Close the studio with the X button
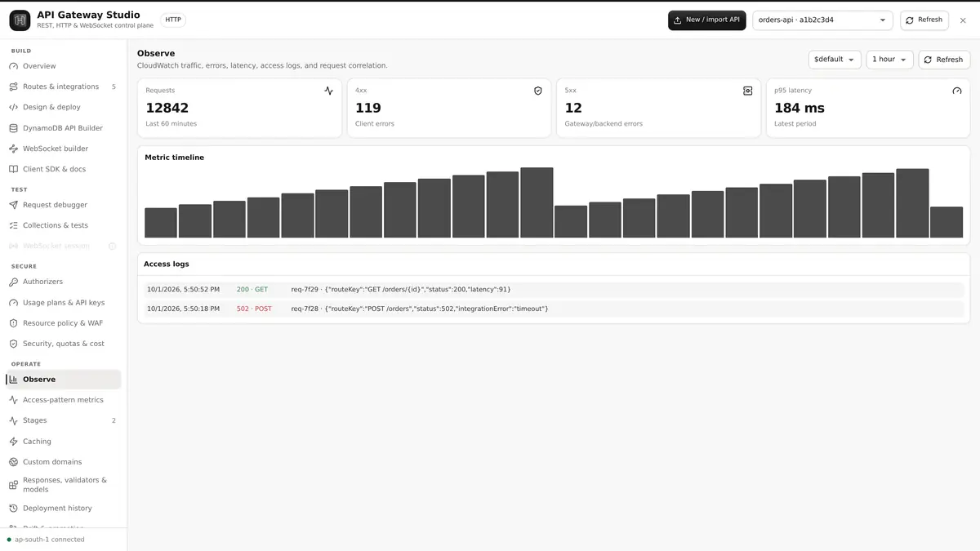The image size is (980, 551). [x=963, y=20]
